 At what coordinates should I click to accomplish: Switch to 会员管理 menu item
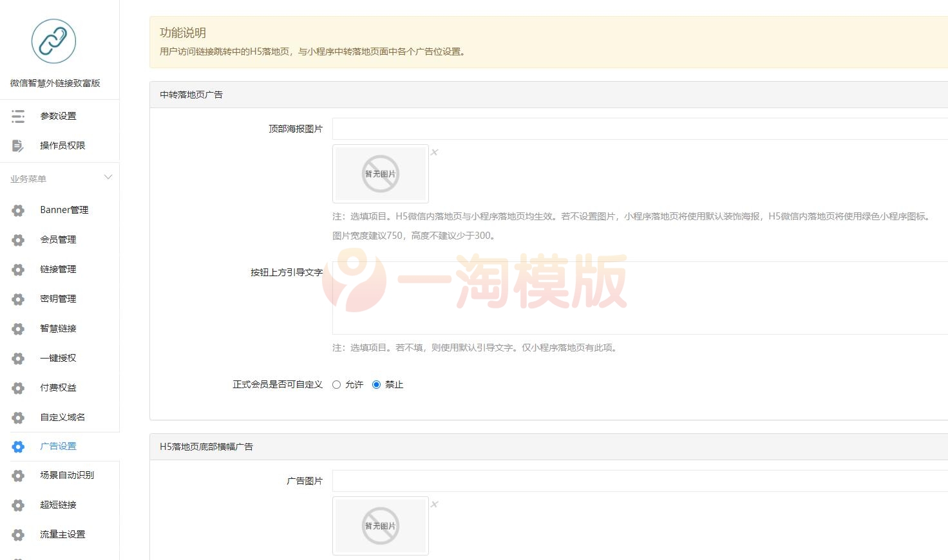pyautogui.click(x=59, y=239)
